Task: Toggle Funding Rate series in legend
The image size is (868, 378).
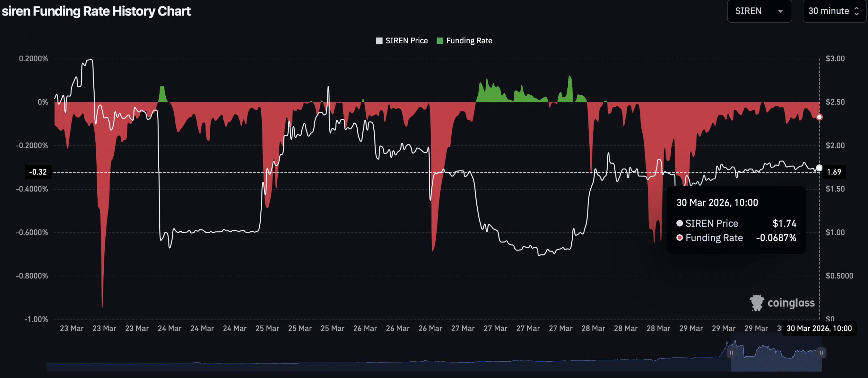Action: click(469, 41)
